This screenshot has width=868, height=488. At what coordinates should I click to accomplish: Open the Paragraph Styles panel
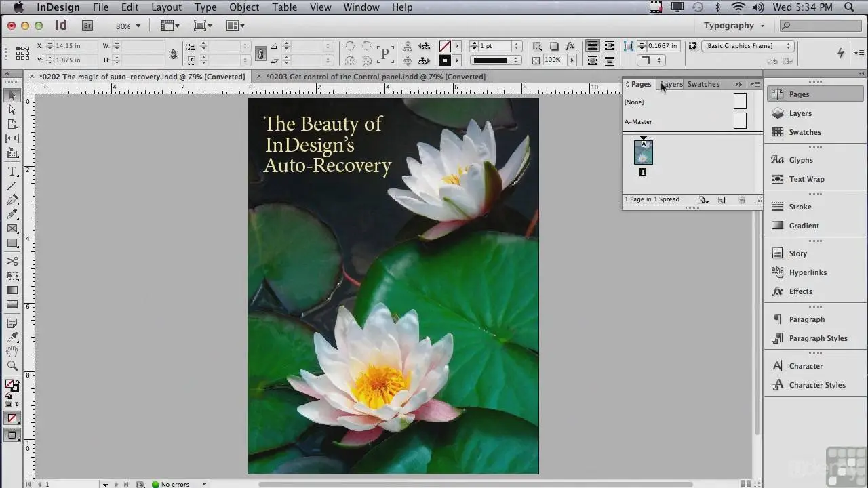pos(817,338)
